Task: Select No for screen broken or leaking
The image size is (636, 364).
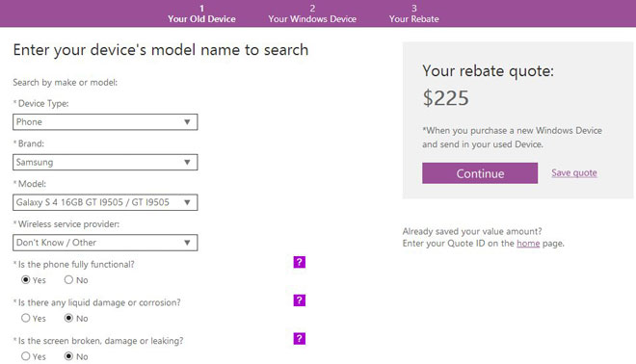Action: [68, 356]
